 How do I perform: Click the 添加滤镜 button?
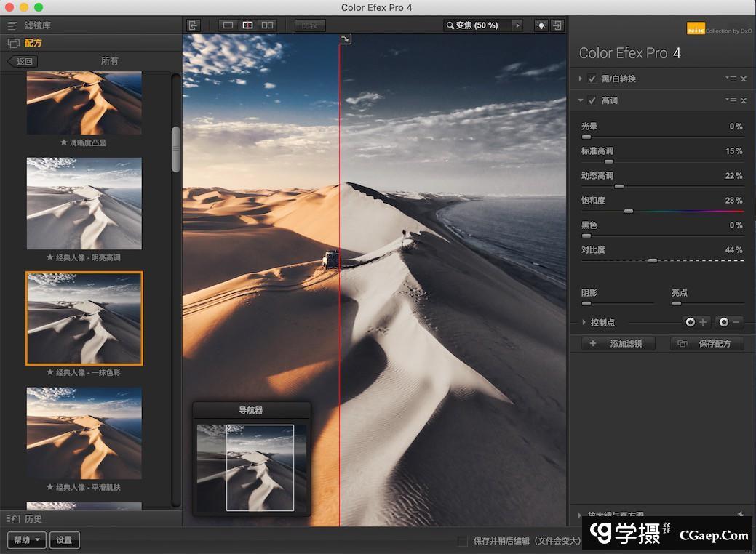click(x=621, y=344)
